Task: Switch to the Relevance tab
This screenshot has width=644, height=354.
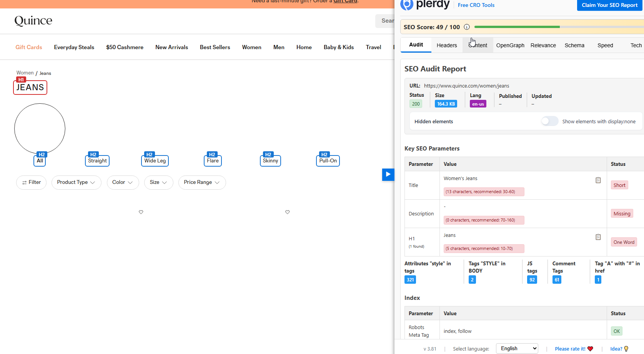Action: click(x=543, y=45)
